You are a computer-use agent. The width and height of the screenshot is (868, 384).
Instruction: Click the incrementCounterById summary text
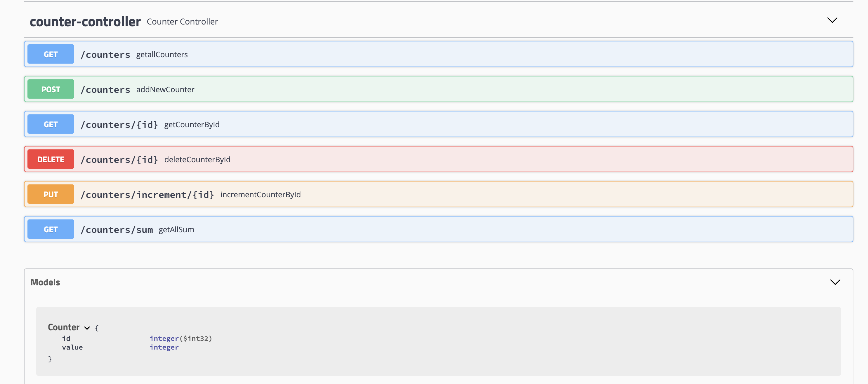pyautogui.click(x=260, y=195)
